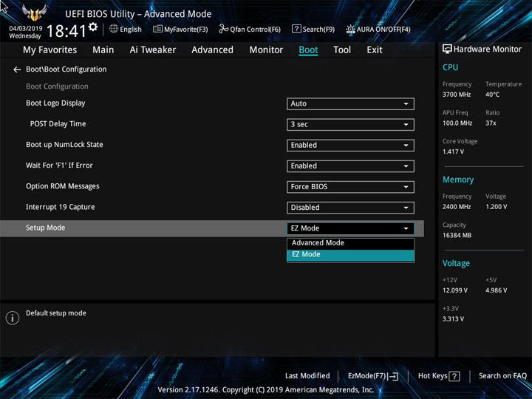532x399 pixels.
Task: Click the Voltage section heading
Action: pyautogui.click(x=457, y=263)
